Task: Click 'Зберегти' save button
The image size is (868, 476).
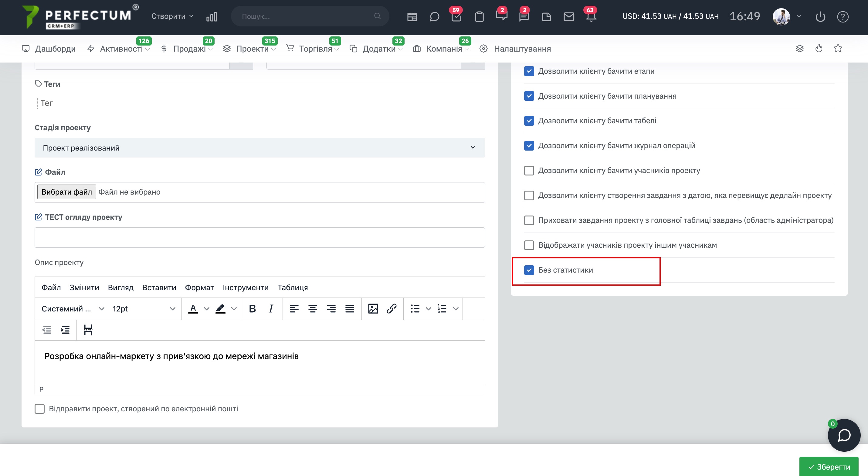Action: (829, 467)
